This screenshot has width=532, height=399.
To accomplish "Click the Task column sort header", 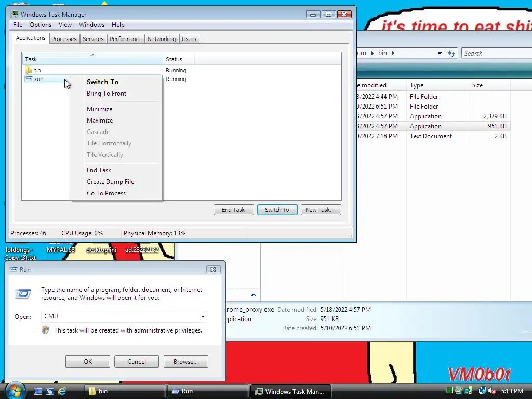I will pyautogui.click(x=92, y=59).
